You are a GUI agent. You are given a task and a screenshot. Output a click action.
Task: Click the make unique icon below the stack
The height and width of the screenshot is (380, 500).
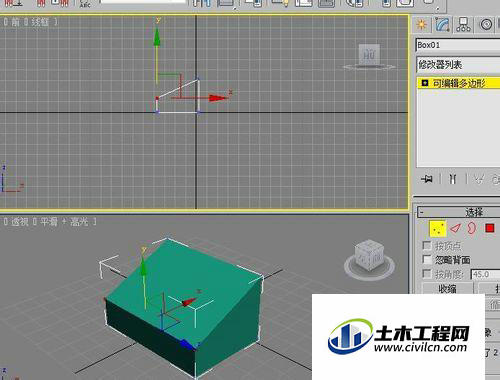(x=479, y=179)
